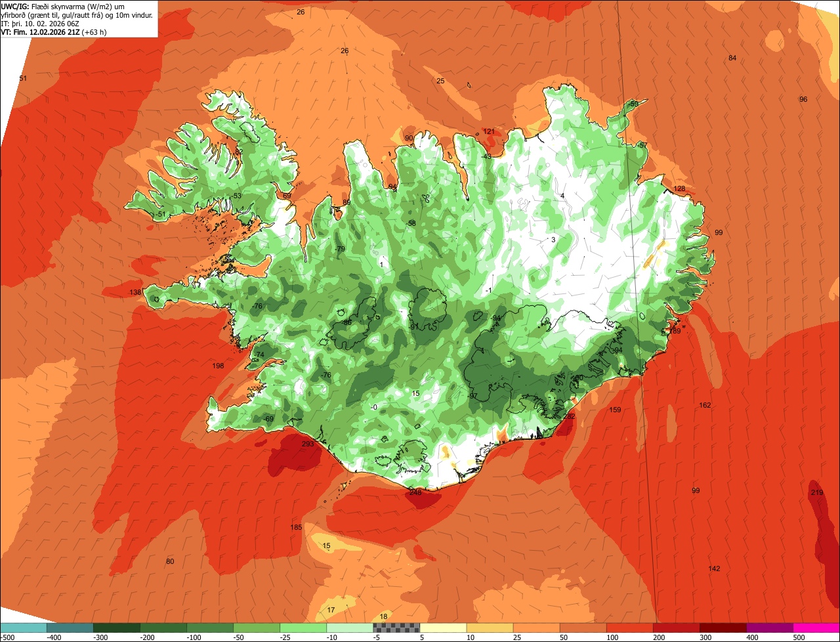Click the 18 value at the bottom edge
This screenshot has height=642, width=840.
[x=383, y=616]
